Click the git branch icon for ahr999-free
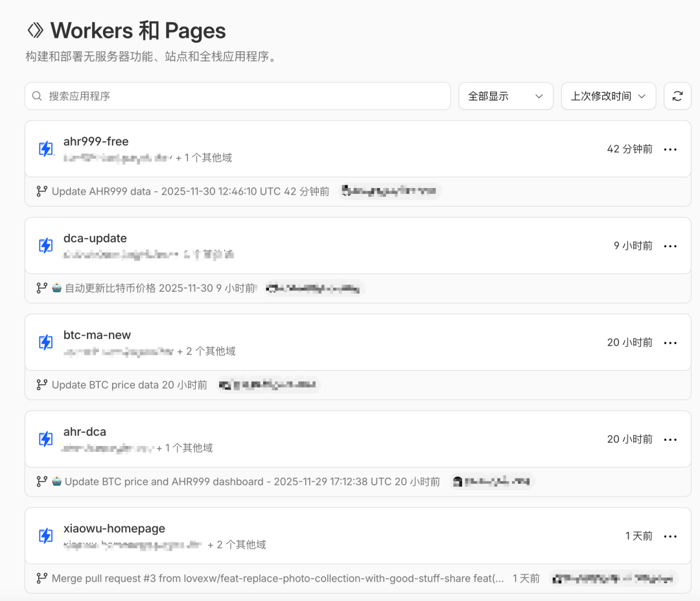Viewport: 700px width, 601px height. (x=42, y=191)
